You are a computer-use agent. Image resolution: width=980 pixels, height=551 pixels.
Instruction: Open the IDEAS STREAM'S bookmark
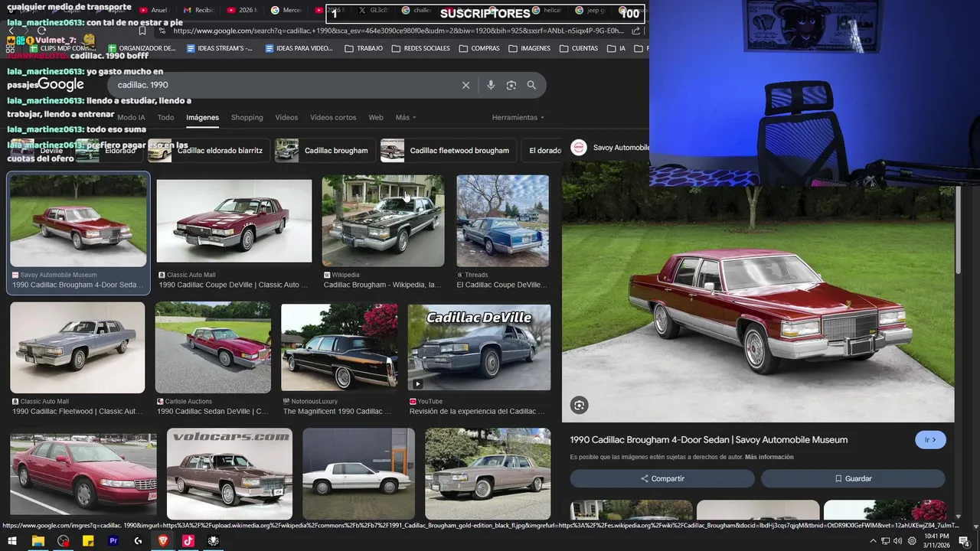pyautogui.click(x=218, y=48)
